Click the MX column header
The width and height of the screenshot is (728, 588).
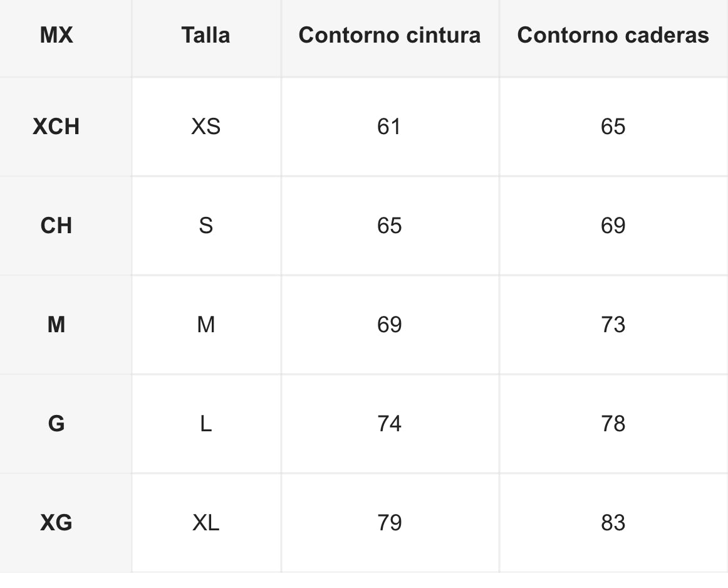point(56,35)
